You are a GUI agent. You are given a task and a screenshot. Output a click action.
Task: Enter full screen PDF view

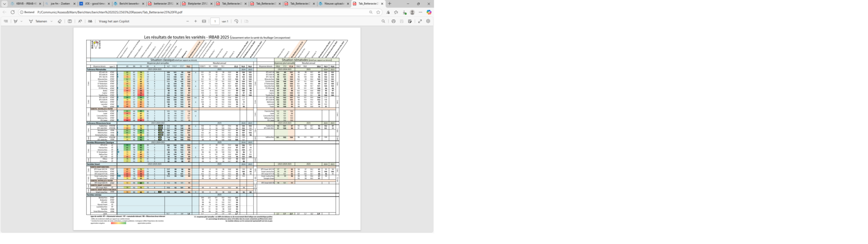click(420, 21)
